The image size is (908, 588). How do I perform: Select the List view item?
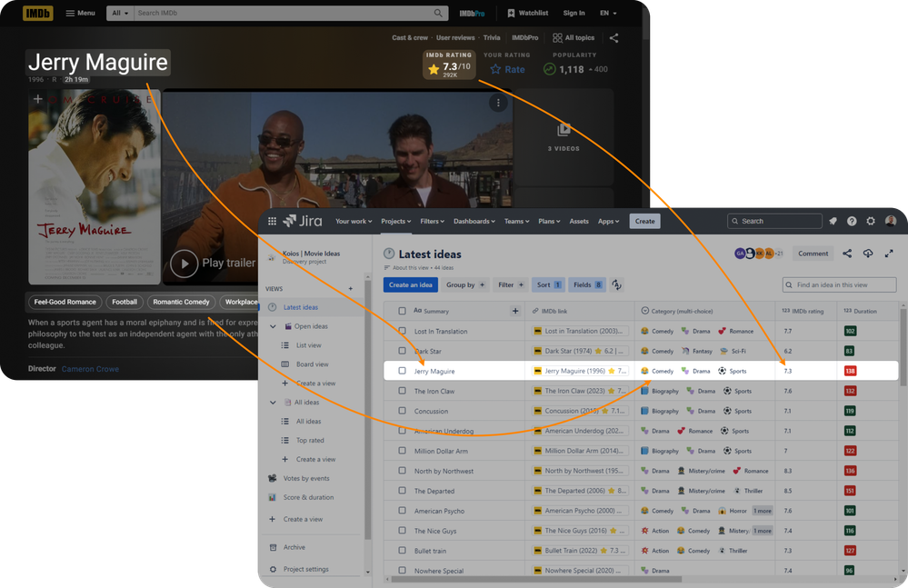tap(309, 345)
